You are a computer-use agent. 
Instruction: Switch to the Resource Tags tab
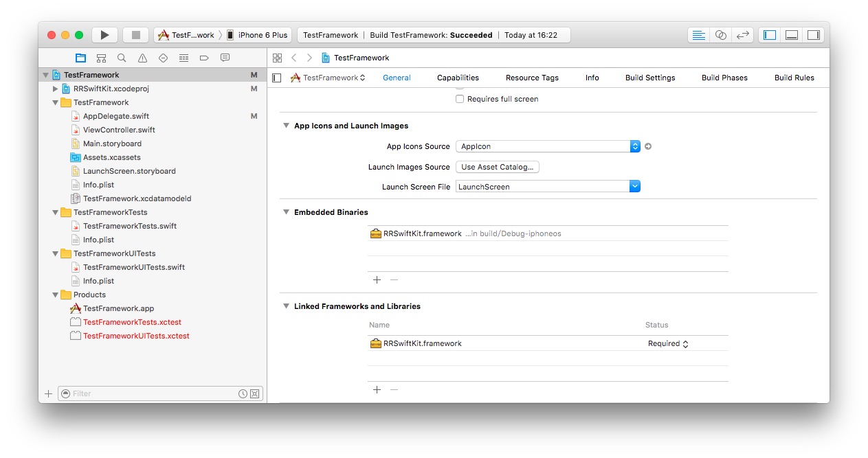[532, 78]
